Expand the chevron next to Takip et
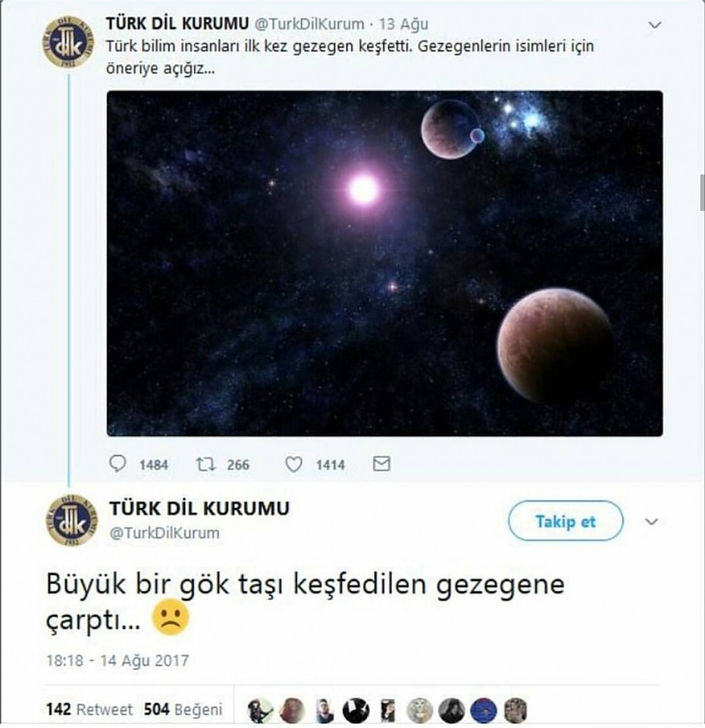The height and width of the screenshot is (728, 705). [x=652, y=522]
